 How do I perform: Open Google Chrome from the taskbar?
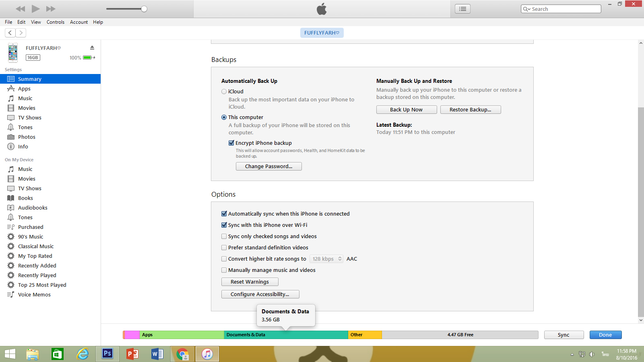click(x=182, y=354)
